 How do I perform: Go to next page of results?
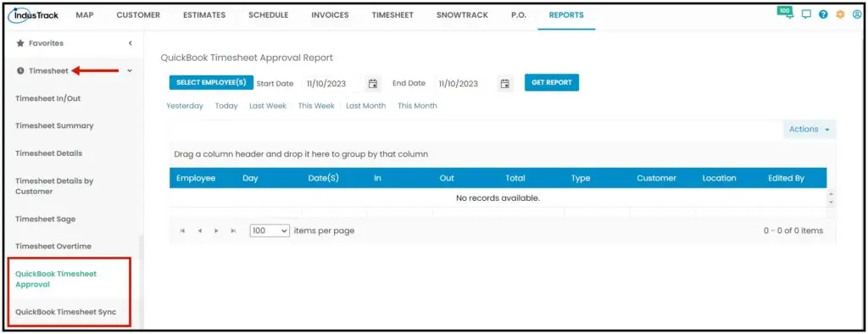click(x=216, y=231)
